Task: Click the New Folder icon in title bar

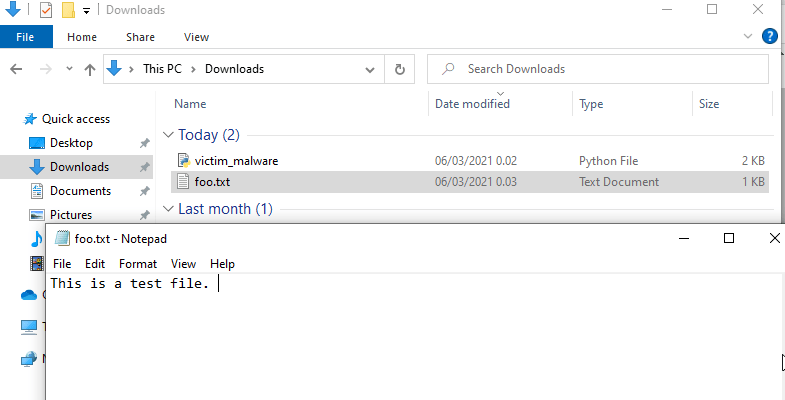Action: (68, 10)
